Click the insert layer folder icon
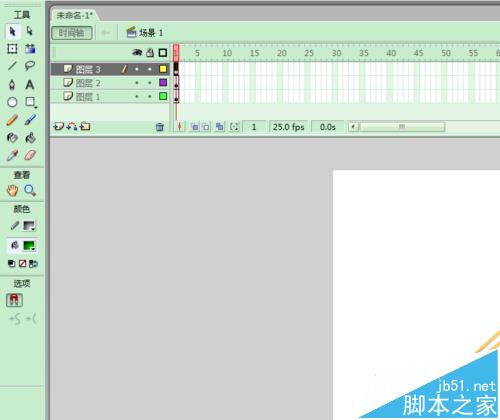This screenshot has width=500, height=420. click(x=85, y=127)
